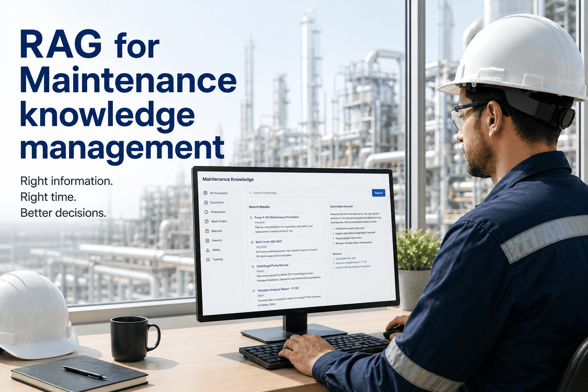Click the 'Right information.' tagline

pyautogui.click(x=67, y=181)
